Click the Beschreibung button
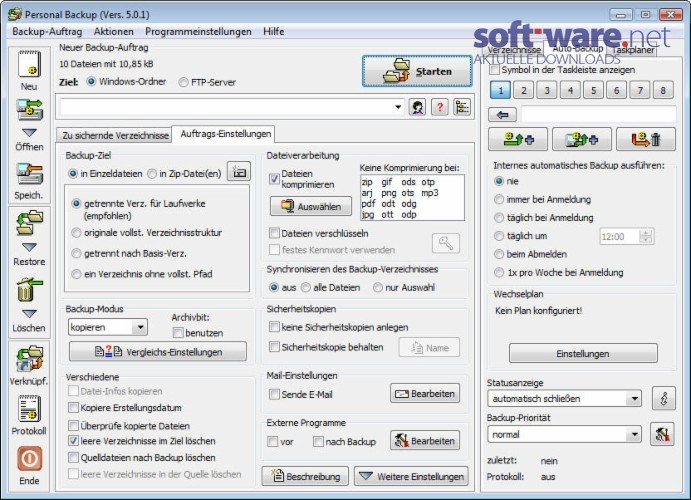This screenshot has height=500, width=691. [x=305, y=476]
